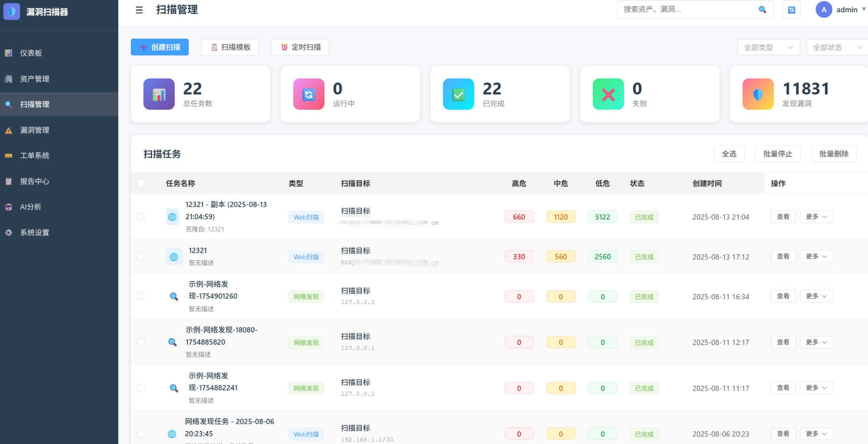Image resolution: width=868 pixels, height=444 pixels.
Task: Click the pink running-tasks sync icon card
Action: pos(309,94)
